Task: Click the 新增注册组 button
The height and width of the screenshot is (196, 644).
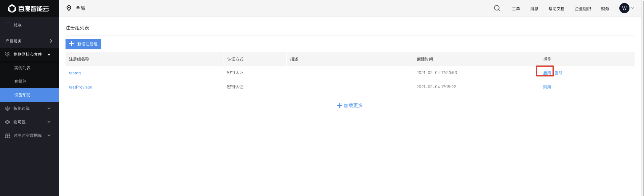Action: click(x=83, y=44)
